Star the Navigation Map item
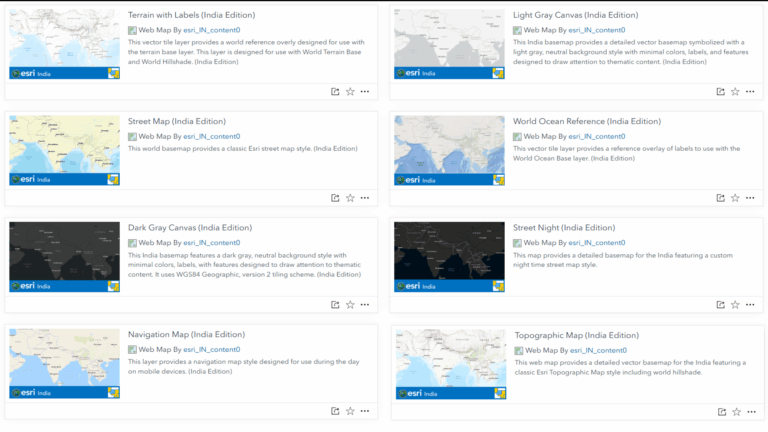768x432 pixels. 350,411
